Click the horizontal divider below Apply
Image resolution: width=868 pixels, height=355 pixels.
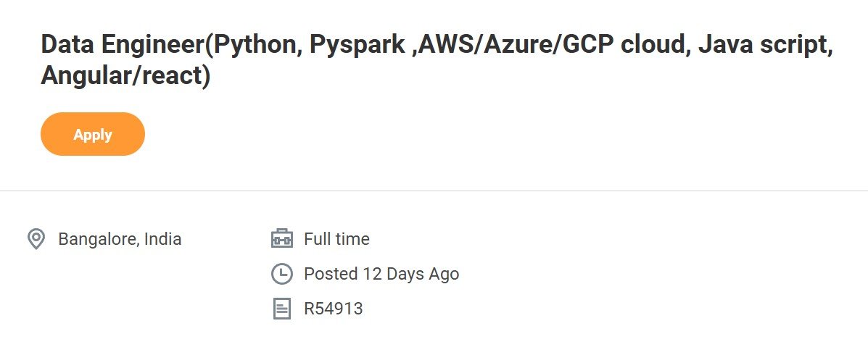click(x=434, y=191)
